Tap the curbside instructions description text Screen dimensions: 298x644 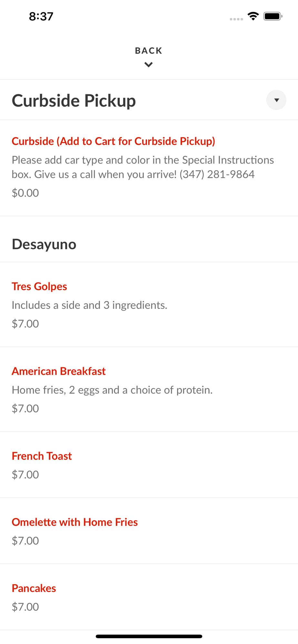pyautogui.click(x=143, y=167)
